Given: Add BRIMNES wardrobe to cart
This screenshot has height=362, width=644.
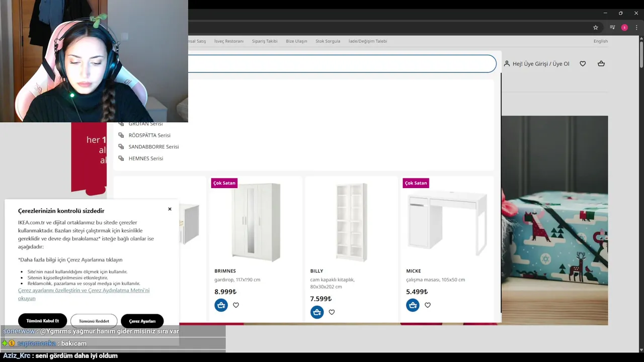Looking at the screenshot, I should click(x=221, y=305).
